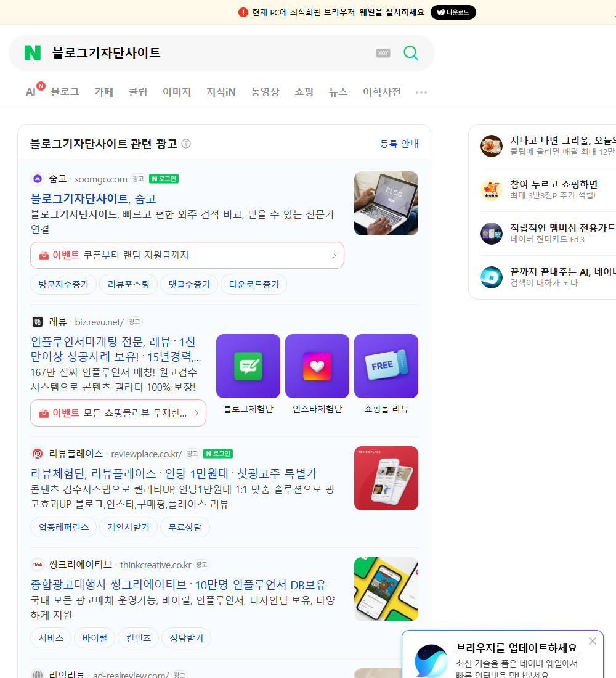Open the on-screen keyboard icon in search bar

click(383, 53)
